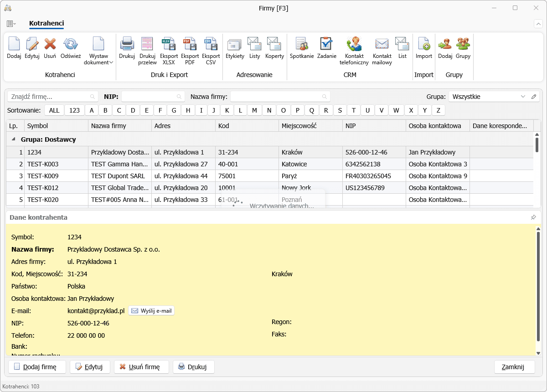This screenshot has width=547, height=392.
Task: Pin the Dane kontrahenta panel
Action: click(533, 217)
